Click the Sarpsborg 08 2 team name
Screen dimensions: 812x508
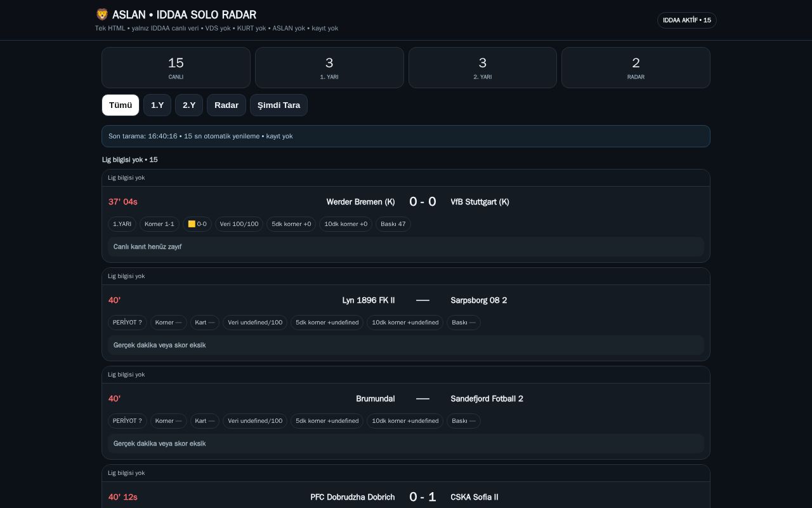[479, 300]
